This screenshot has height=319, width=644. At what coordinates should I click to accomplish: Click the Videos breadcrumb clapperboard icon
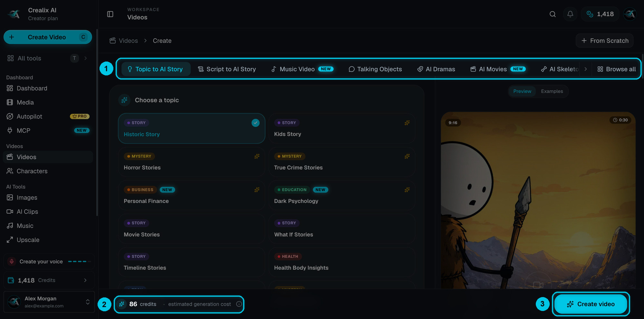click(112, 41)
